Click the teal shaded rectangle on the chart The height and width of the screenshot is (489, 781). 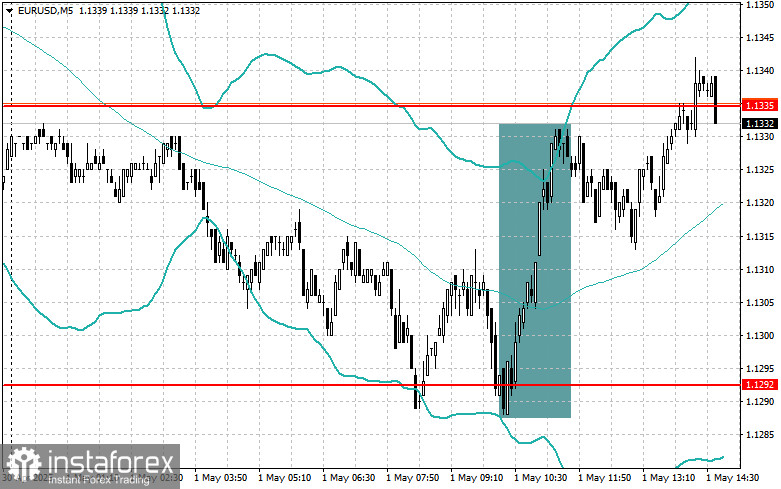click(x=535, y=270)
